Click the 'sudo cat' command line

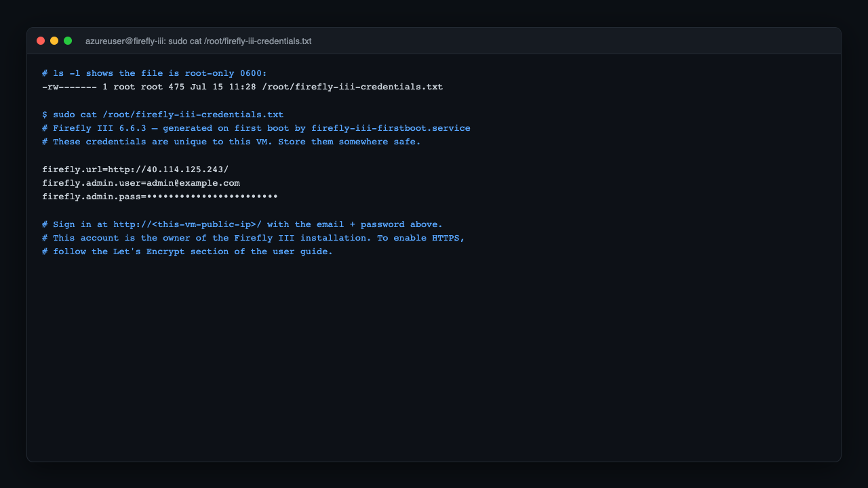coord(163,115)
